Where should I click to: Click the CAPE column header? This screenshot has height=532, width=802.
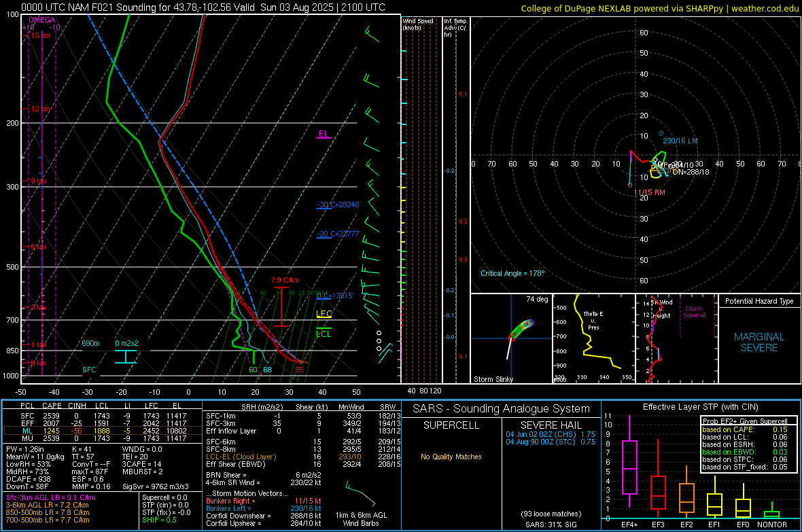(52, 406)
